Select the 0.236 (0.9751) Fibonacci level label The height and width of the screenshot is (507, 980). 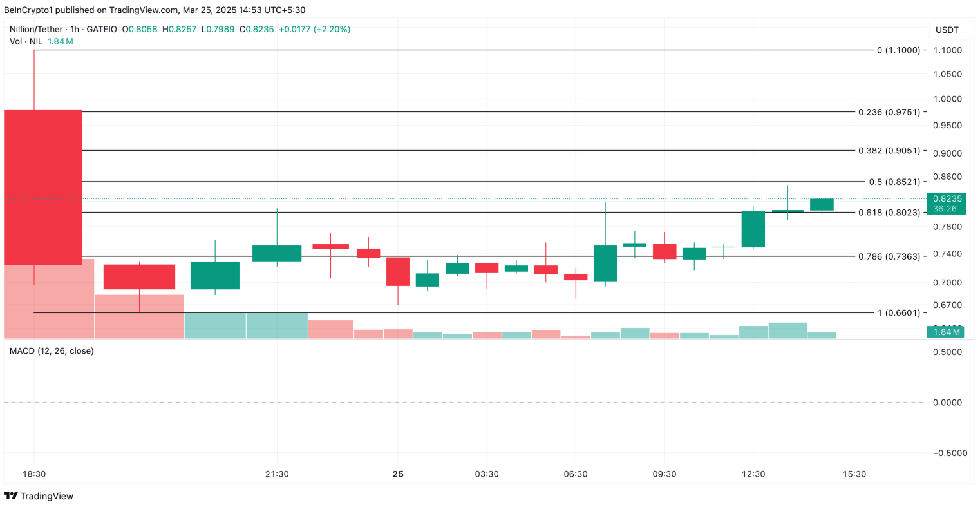[x=889, y=112]
